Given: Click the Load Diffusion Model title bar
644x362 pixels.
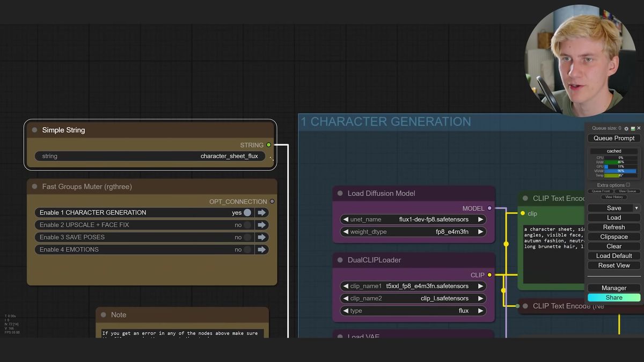Looking at the screenshot, I should (x=414, y=194).
